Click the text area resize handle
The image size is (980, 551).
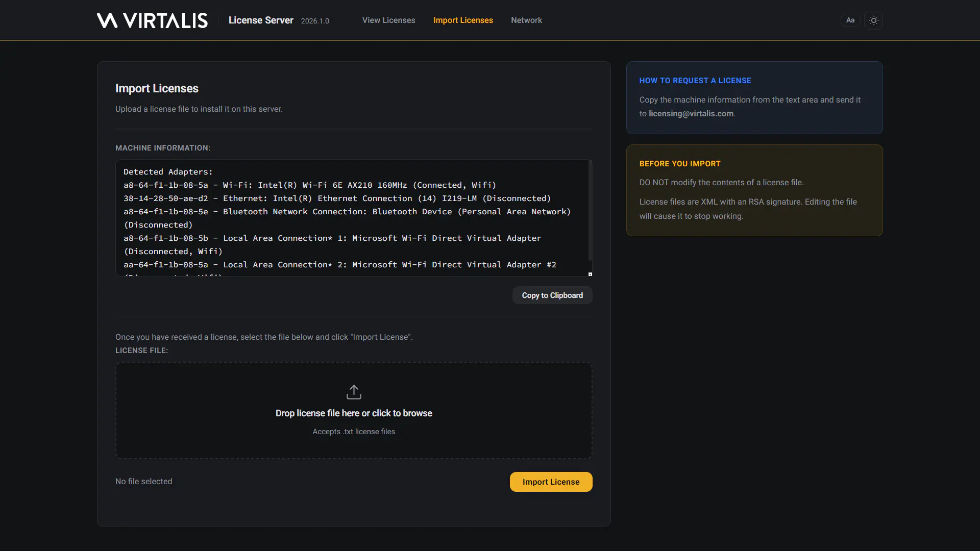(x=590, y=274)
